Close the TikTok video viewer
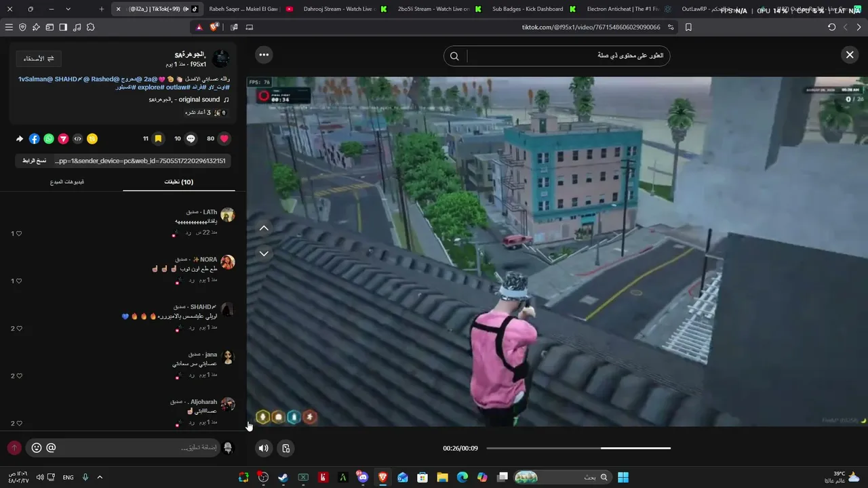The width and height of the screenshot is (868, 488). coord(850,55)
